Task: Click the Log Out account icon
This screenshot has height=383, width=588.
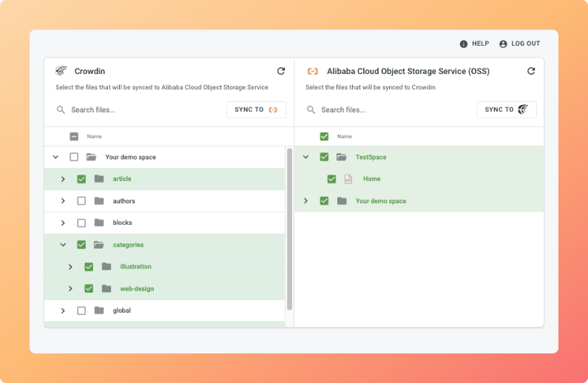Action: [x=503, y=44]
